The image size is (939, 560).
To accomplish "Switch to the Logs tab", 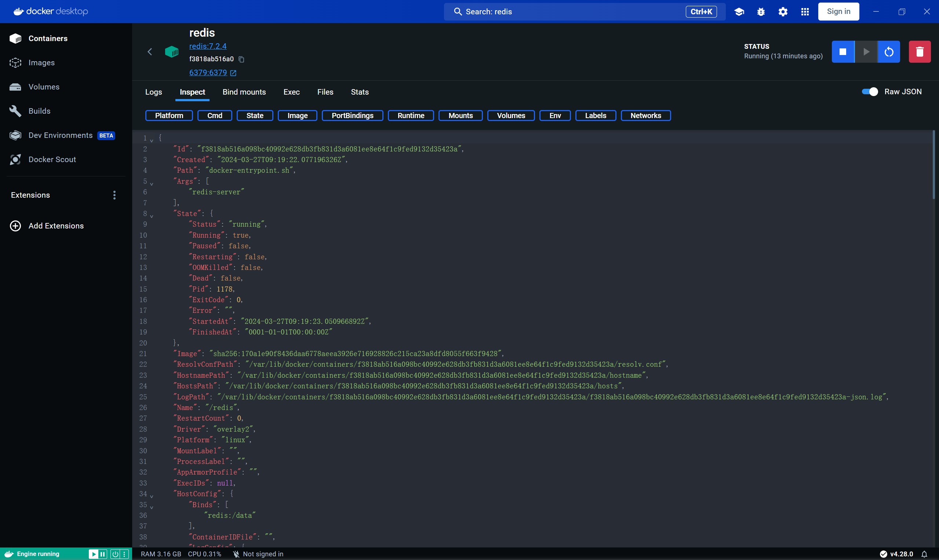I will [x=154, y=92].
